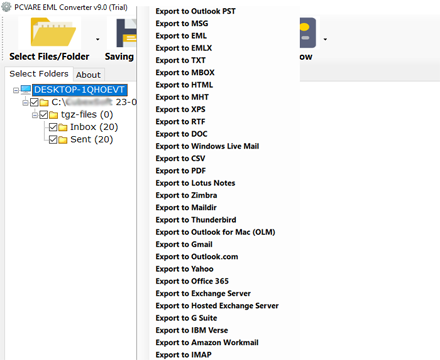Viewport: 440px width, 360px height.
Task: Open dropdown arrow beside the rightmost toolbar icon
Action: 325,39
